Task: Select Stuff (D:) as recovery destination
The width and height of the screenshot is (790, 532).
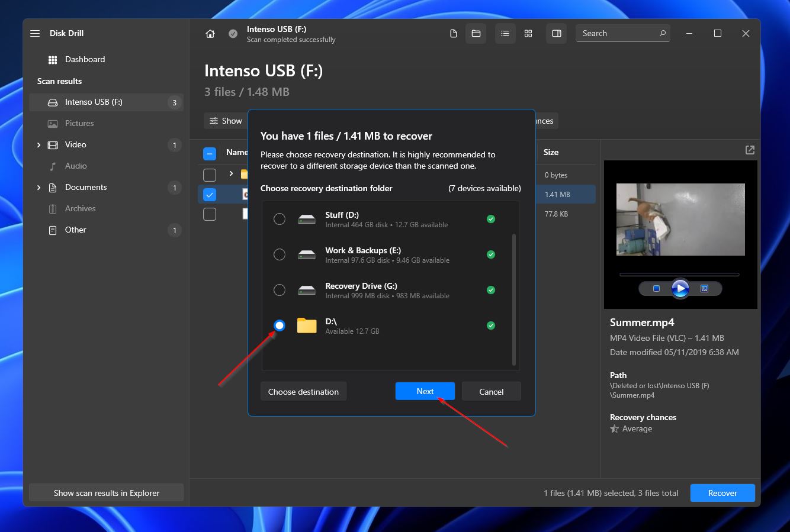Action: (280, 219)
